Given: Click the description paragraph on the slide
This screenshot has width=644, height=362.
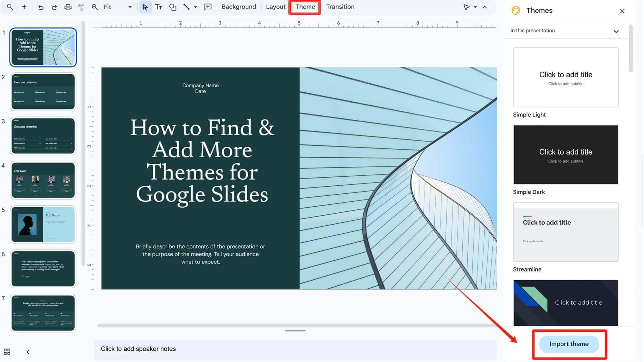Looking at the screenshot, I should [200, 254].
